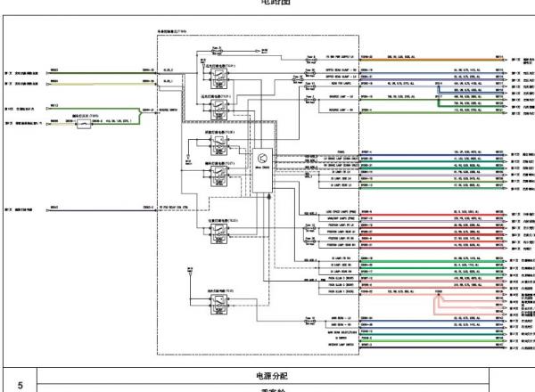535x392 pixels.
Task: Click the orange wire at the diagram top
Action: 432,60
